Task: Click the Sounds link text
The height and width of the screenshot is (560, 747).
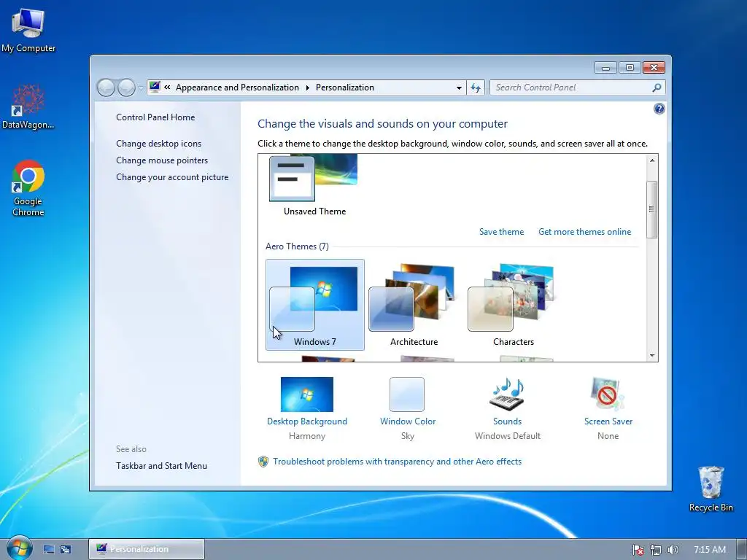Action: (508, 421)
